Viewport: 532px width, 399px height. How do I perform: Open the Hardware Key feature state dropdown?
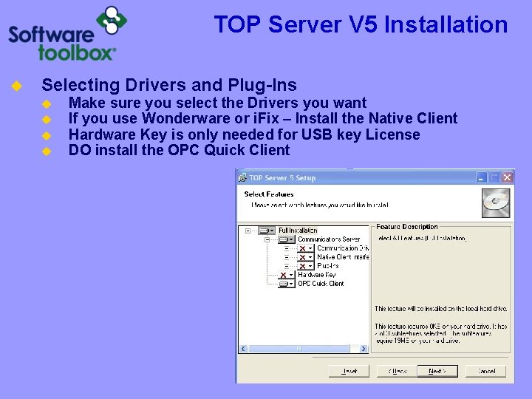point(287,275)
